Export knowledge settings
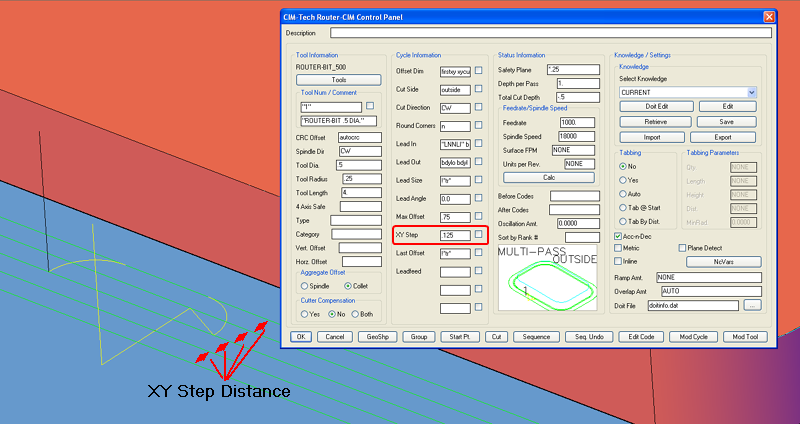Viewport: 800px width, 424px height. click(x=723, y=137)
